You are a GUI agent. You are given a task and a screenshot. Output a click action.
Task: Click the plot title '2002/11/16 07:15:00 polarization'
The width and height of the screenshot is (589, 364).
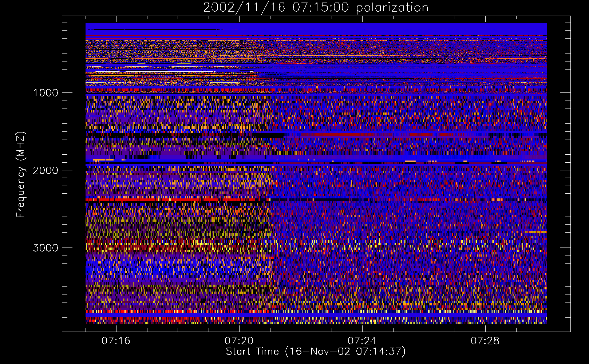pos(316,8)
